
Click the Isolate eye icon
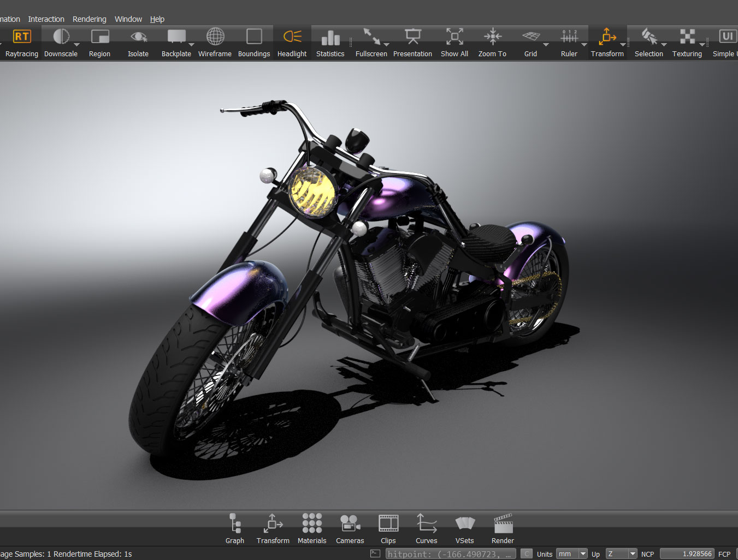click(138, 37)
